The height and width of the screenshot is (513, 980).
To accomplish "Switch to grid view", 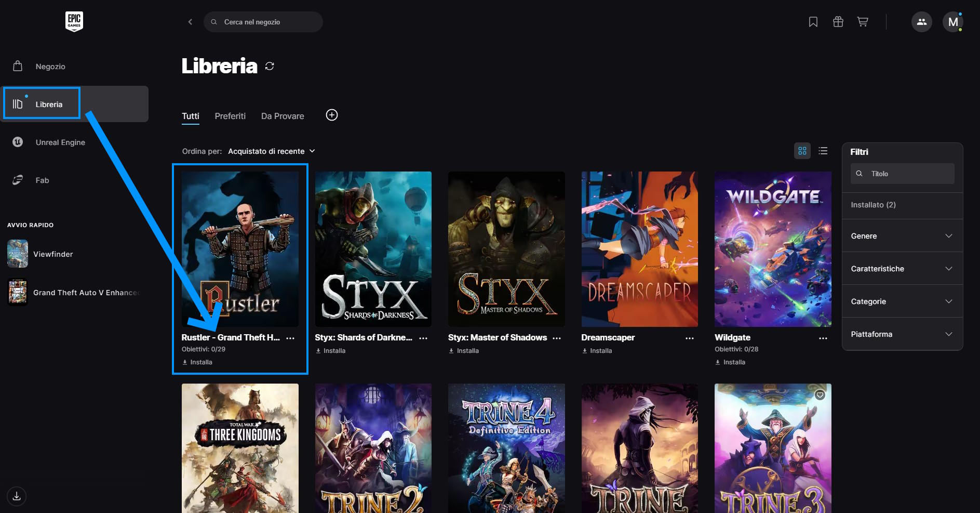I will click(x=802, y=151).
